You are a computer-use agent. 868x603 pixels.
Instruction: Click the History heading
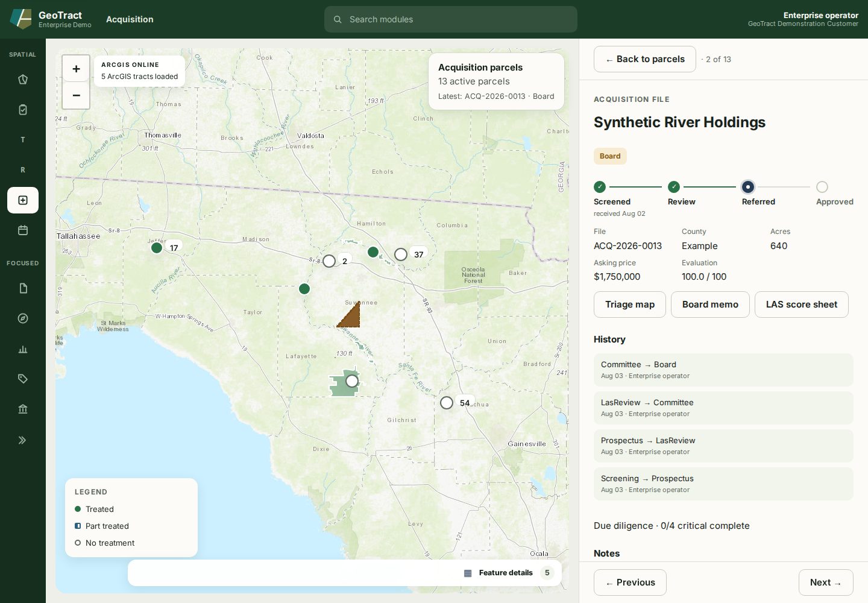coord(609,339)
